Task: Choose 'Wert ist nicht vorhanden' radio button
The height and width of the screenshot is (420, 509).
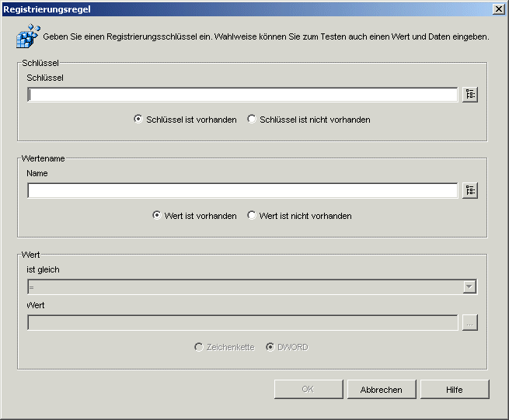Action: tap(252, 216)
